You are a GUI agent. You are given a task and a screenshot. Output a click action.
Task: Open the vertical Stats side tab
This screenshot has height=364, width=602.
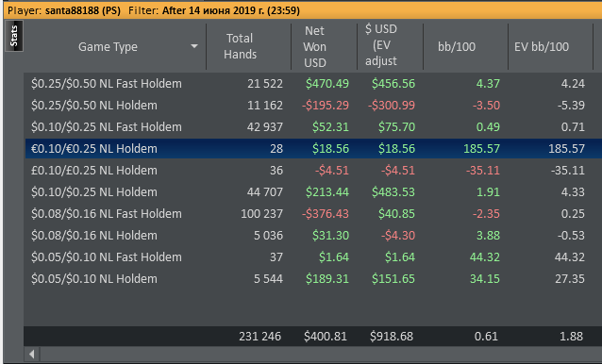coord(14,36)
